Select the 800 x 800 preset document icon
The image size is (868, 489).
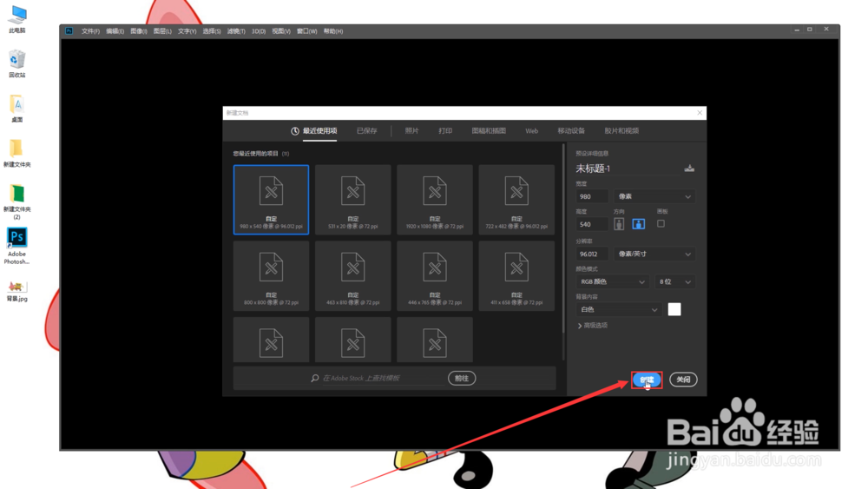pyautogui.click(x=271, y=268)
